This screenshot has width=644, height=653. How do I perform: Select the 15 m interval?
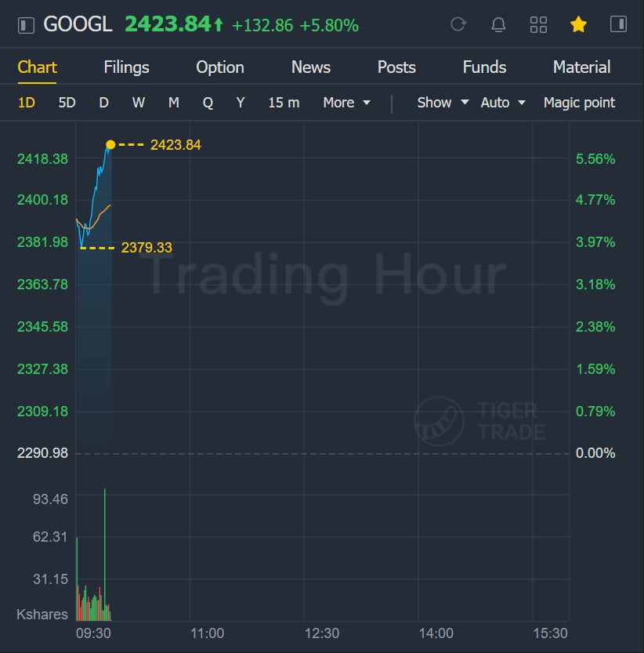click(x=284, y=103)
